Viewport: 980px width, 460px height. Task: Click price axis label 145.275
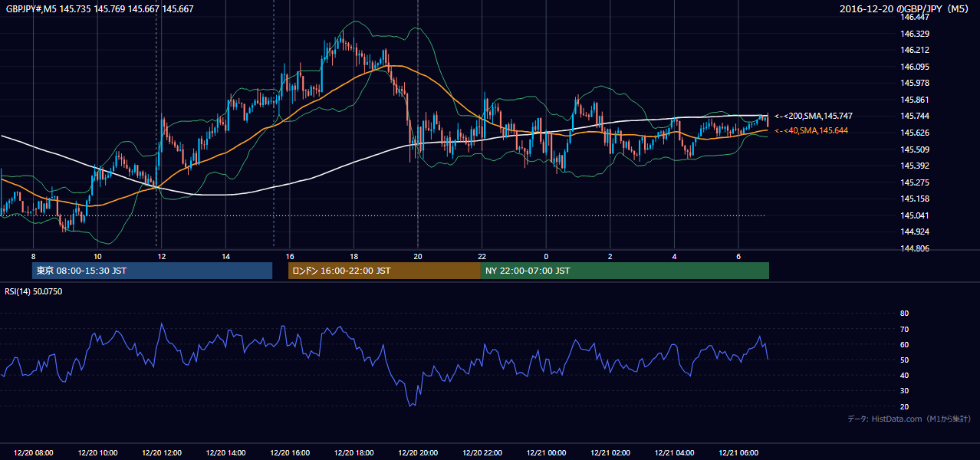pyautogui.click(x=915, y=182)
